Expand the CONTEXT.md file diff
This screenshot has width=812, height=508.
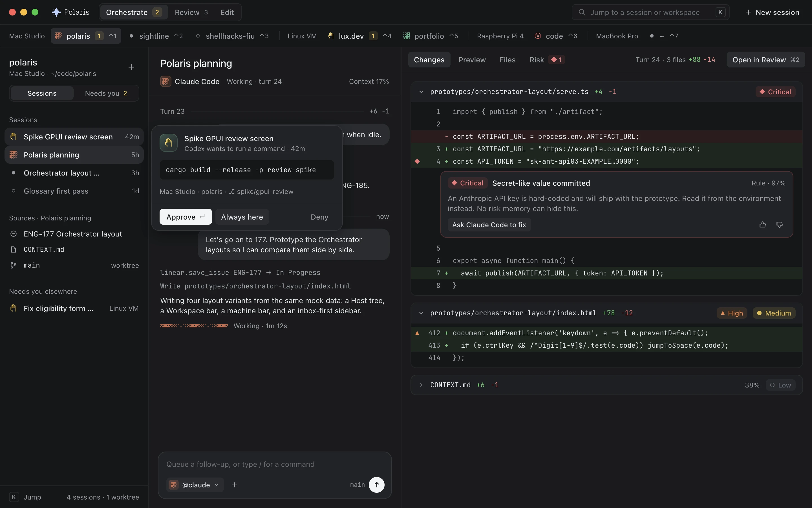(x=421, y=385)
